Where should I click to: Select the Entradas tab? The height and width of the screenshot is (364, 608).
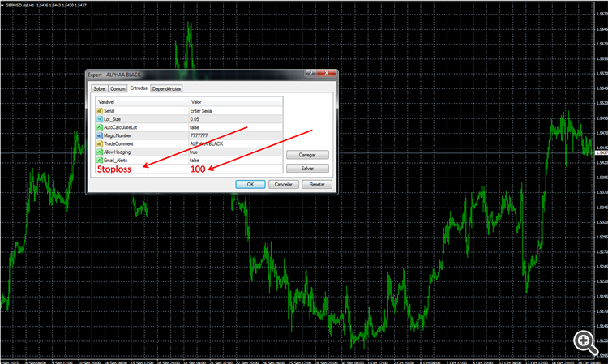pos(139,88)
